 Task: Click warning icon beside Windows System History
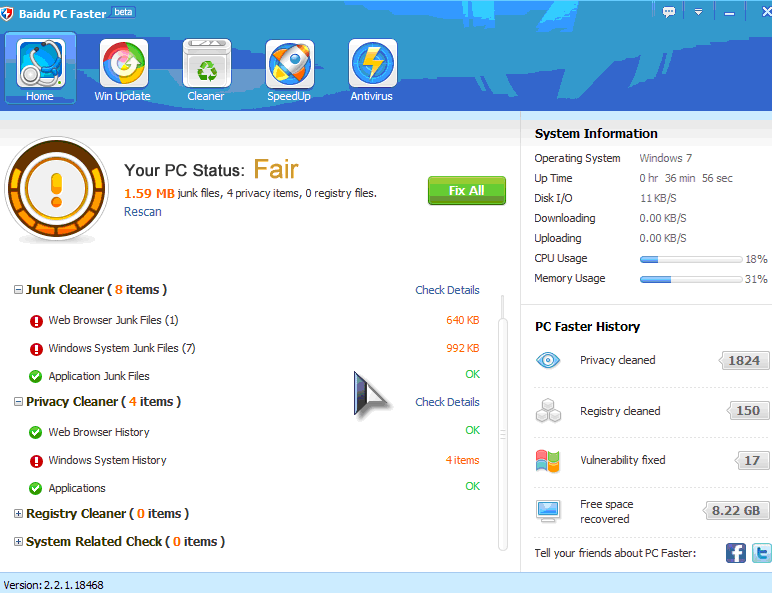click(x=36, y=461)
